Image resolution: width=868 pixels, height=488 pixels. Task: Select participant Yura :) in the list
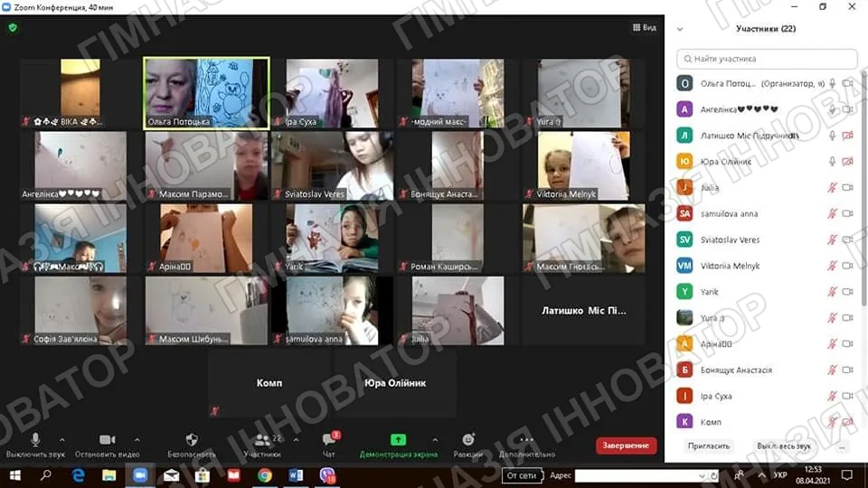pos(764,317)
